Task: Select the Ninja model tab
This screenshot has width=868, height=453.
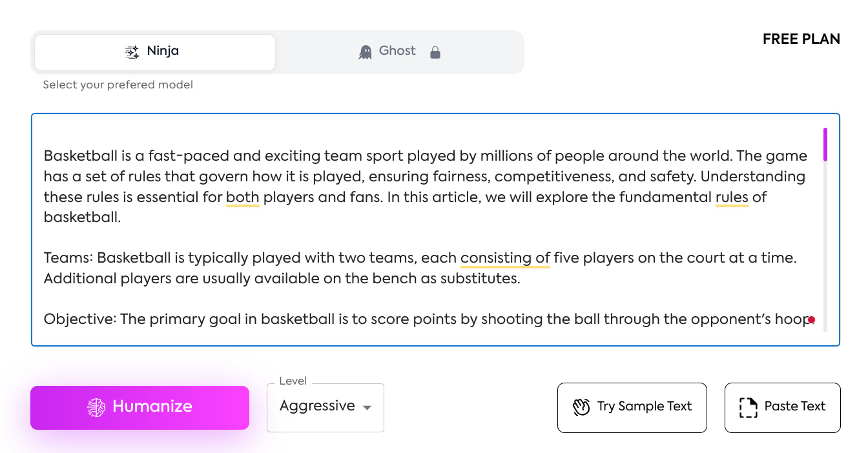Action: click(x=155, y=52)
